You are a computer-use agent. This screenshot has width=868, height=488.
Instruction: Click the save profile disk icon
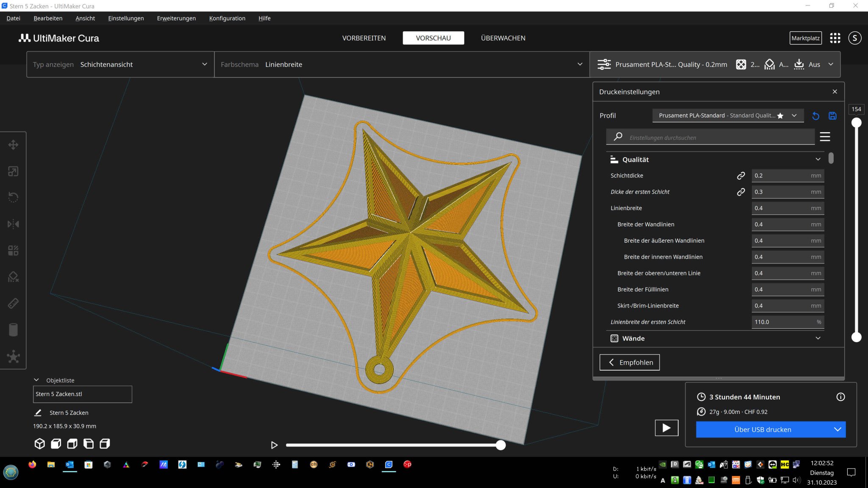832,116
